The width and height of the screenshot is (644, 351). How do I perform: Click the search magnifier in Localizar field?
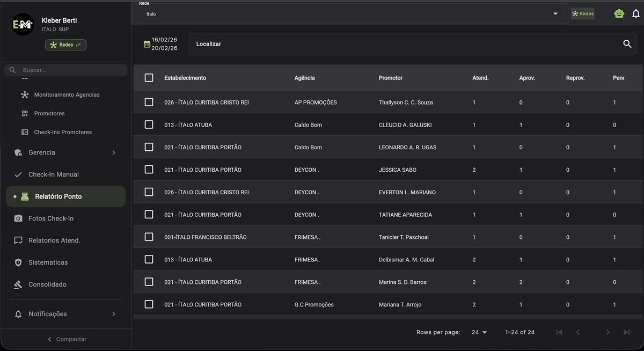pyautogui.click(x=627, y=44)
